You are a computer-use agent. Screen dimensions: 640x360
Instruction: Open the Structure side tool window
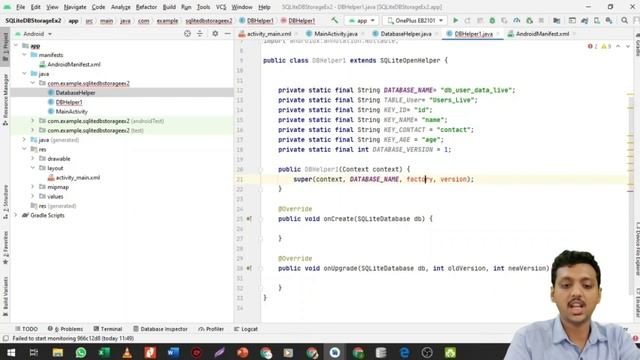5,202
